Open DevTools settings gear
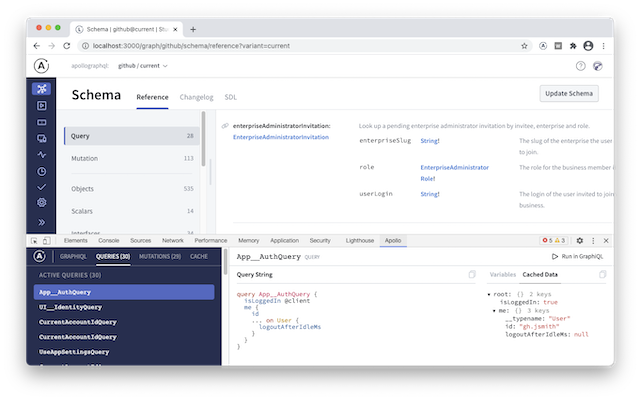Viewport: 640px width, 400px height. tap(580, 241)
